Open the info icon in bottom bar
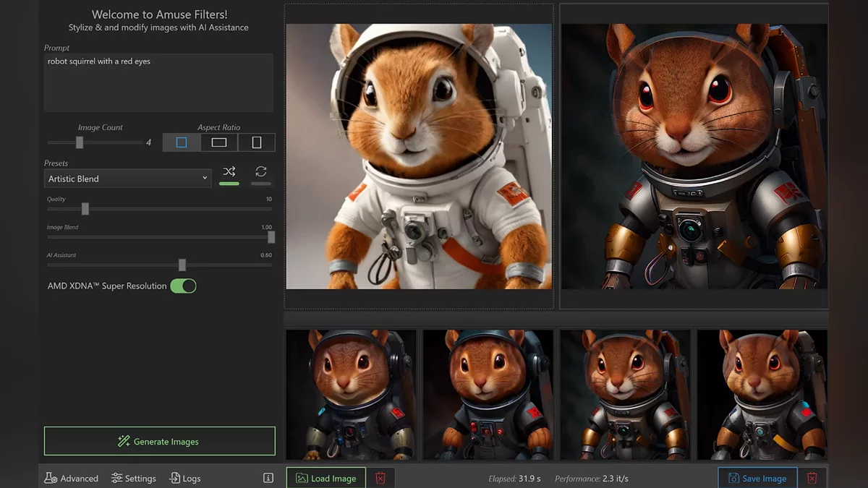Image resolution: width=868 pixels, height=488 pixels. click(x=268, y=478)
